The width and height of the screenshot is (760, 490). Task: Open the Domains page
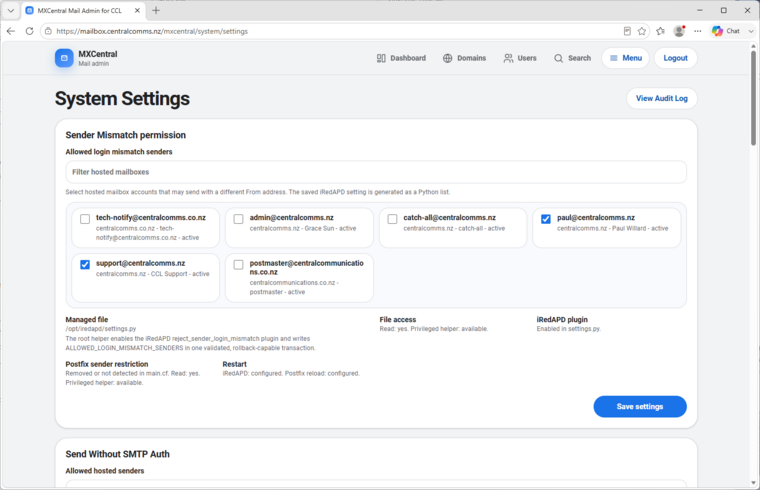[x=464, y=58]
